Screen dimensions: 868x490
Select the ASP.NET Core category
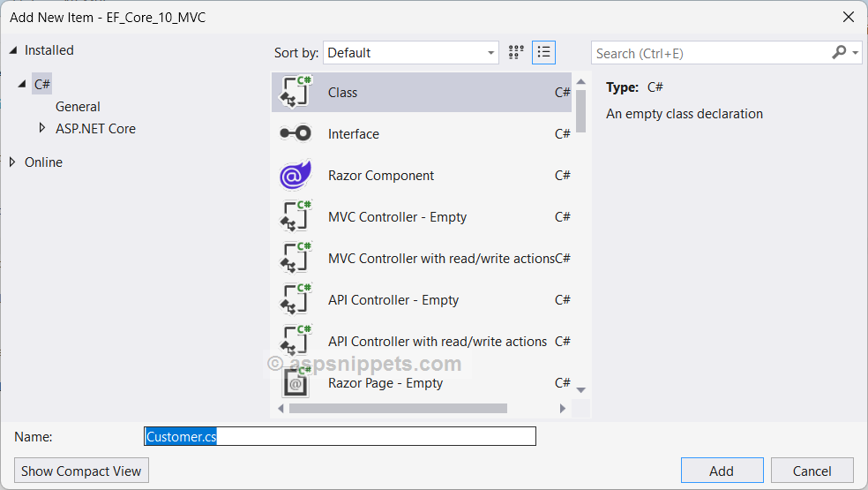(95, 129)
